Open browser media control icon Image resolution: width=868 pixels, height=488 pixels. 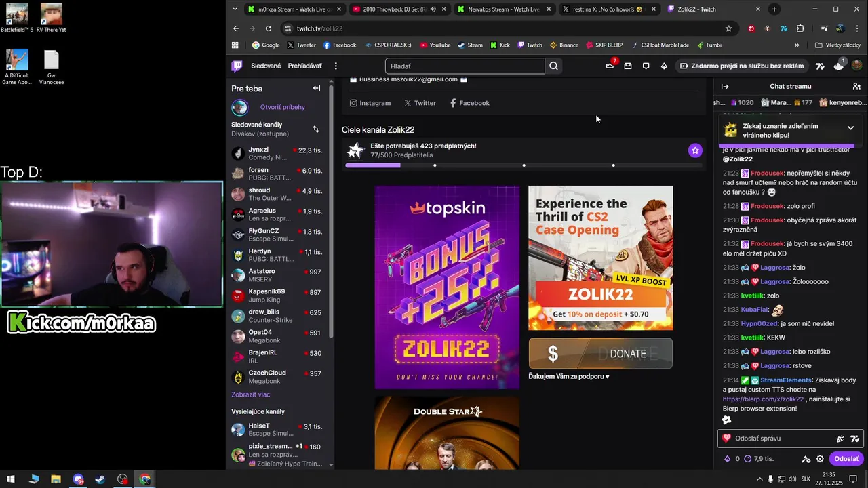coord(824,28)
